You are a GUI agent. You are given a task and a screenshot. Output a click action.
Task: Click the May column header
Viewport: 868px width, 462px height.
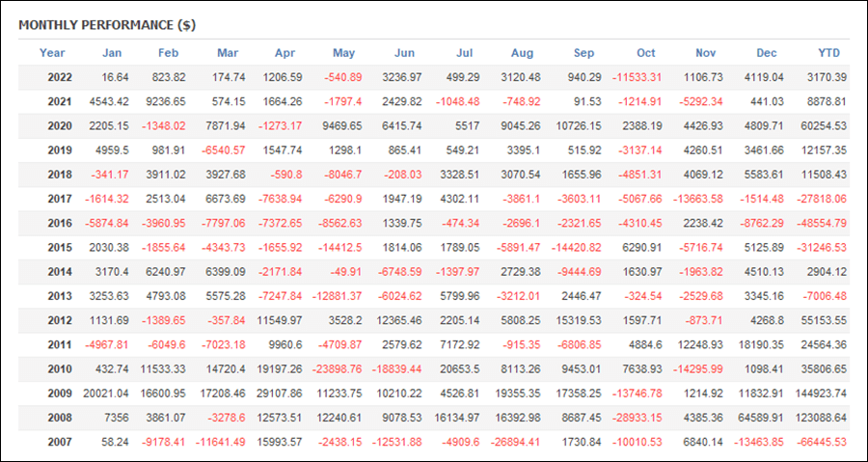click(x=343, y=53)
